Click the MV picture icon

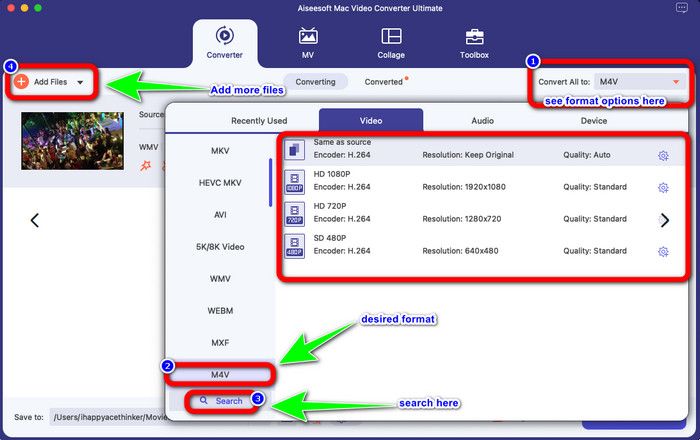coord(308,36)
